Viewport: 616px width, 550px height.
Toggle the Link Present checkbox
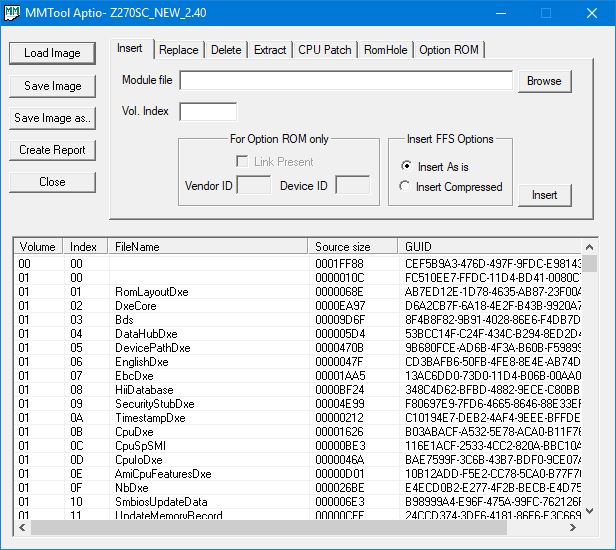(x=241, y=162)
